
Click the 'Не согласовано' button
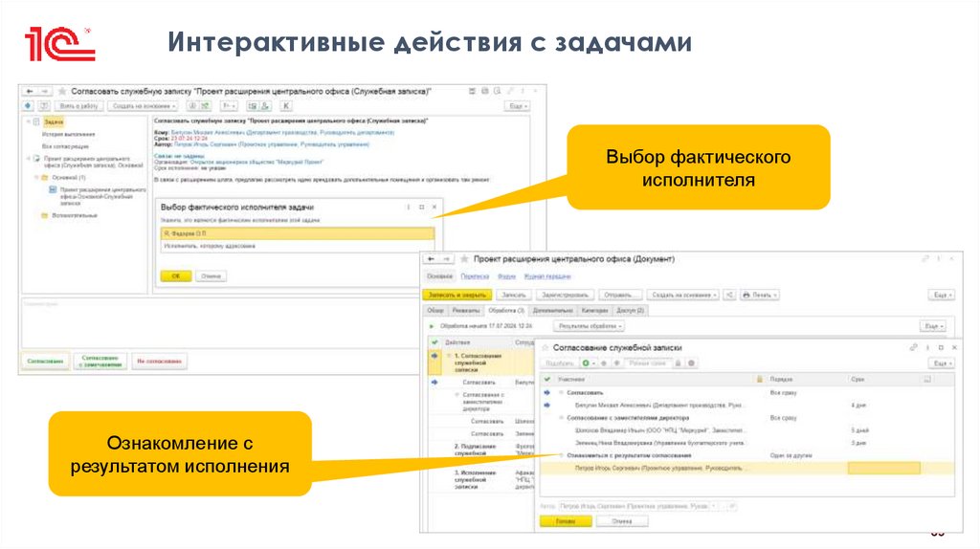(160, 361)
